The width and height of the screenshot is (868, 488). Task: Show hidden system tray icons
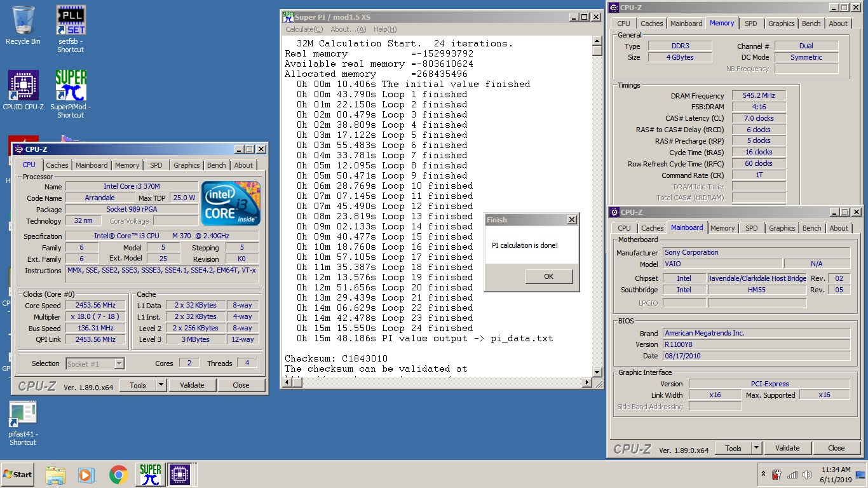point(763,475)
